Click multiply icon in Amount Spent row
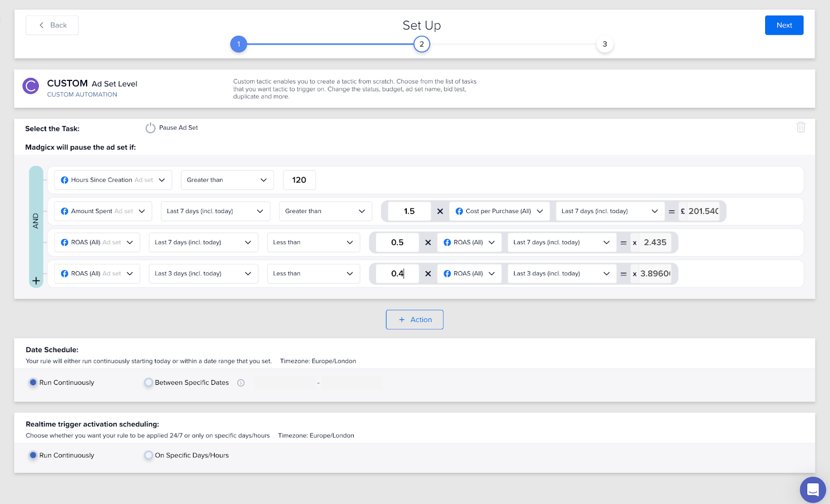The width and height of the screenshot is (830, 504). 440,211
